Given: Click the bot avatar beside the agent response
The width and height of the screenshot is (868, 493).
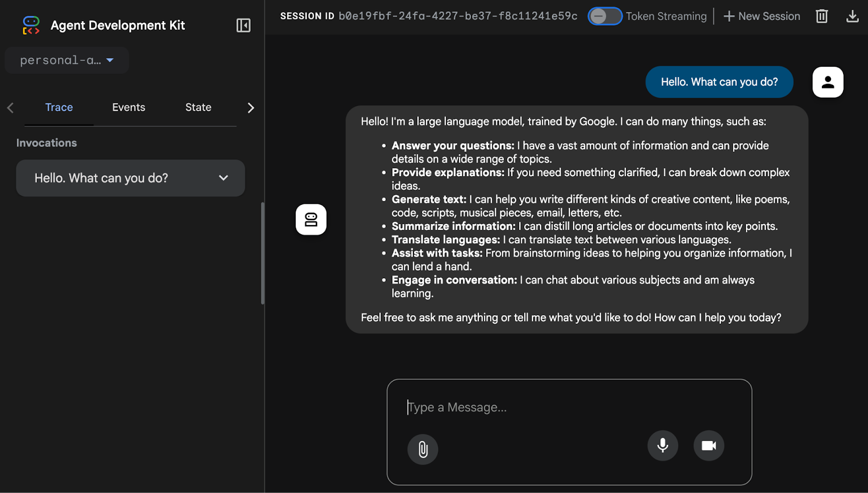Looking at the screenshot, I should (311, 220).
